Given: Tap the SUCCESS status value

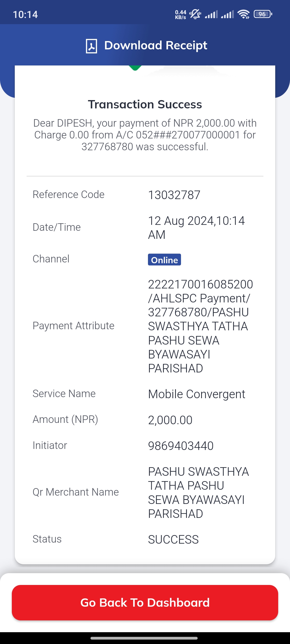Looking at the screenshot, I should tap(173, 539).
